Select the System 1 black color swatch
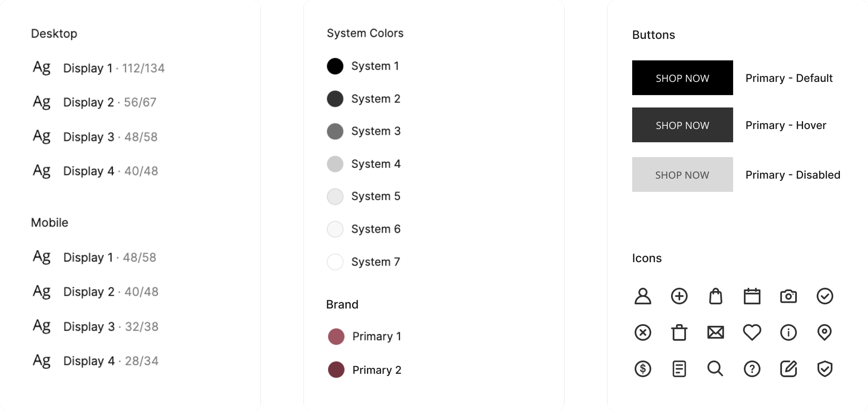The width and height of the screenshot is (868, 411). [x=335, y=66]
